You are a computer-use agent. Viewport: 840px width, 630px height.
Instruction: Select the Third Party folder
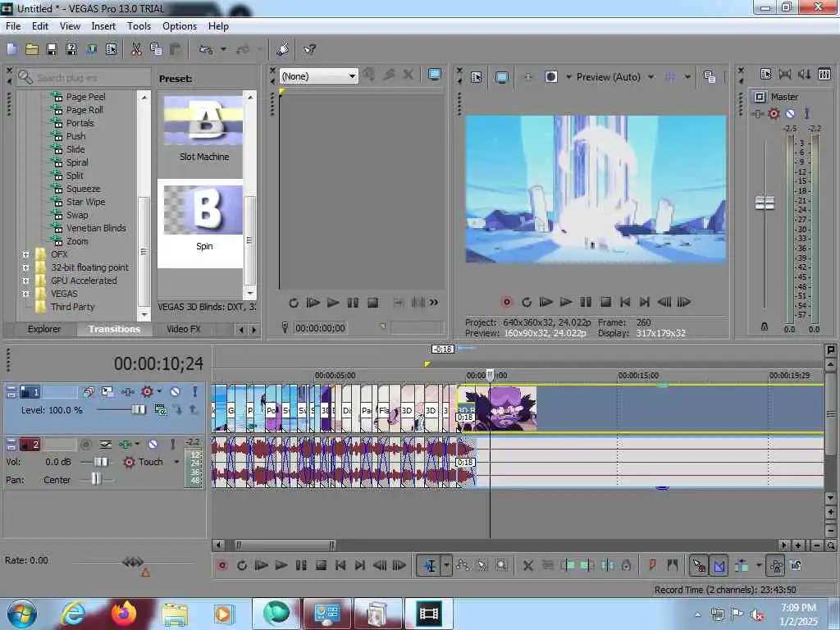[x=72, y=307]
